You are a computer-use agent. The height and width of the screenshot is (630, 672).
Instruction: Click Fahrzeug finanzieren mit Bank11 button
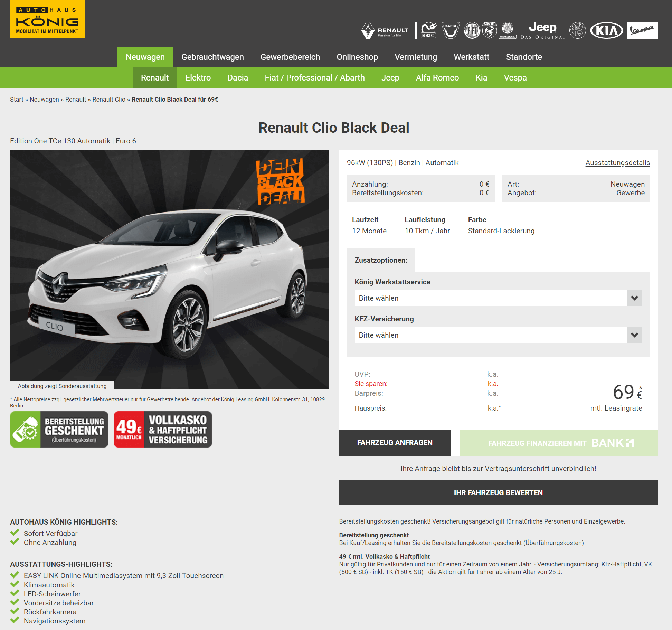click(x=559, y=443)
